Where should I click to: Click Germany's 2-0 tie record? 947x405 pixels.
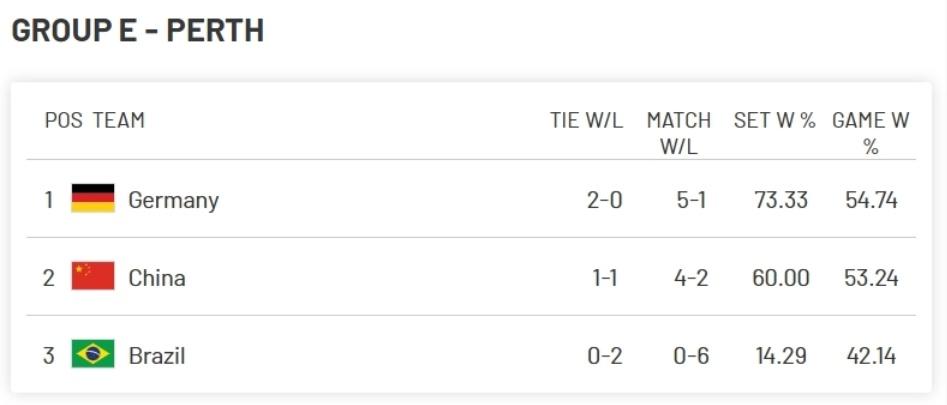(x=604, y=200)
